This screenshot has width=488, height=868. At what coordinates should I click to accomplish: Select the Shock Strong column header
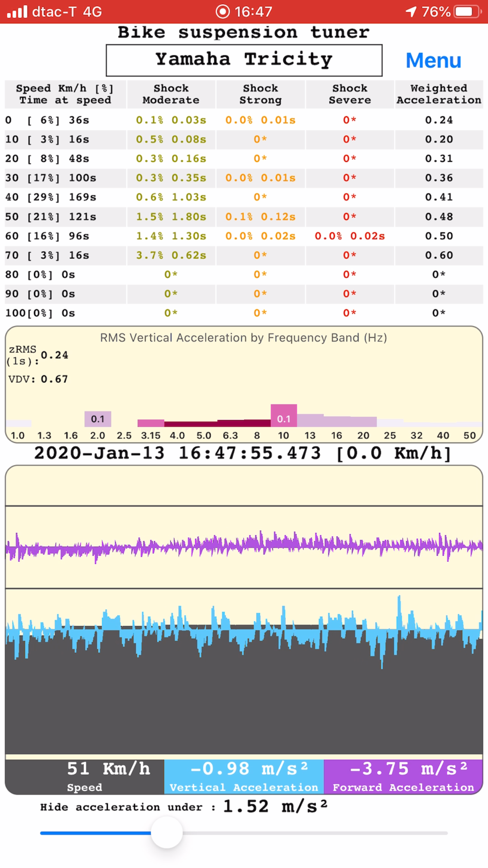tap(261, 94)
